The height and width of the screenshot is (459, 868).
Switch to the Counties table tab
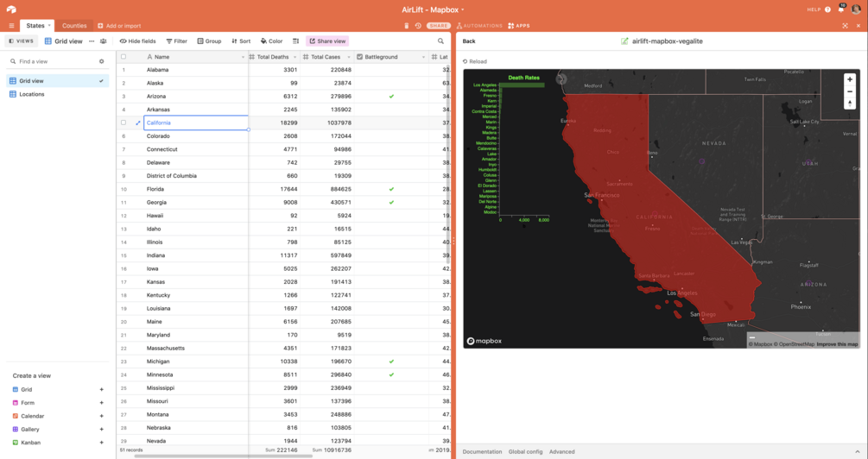click(74, 25)
